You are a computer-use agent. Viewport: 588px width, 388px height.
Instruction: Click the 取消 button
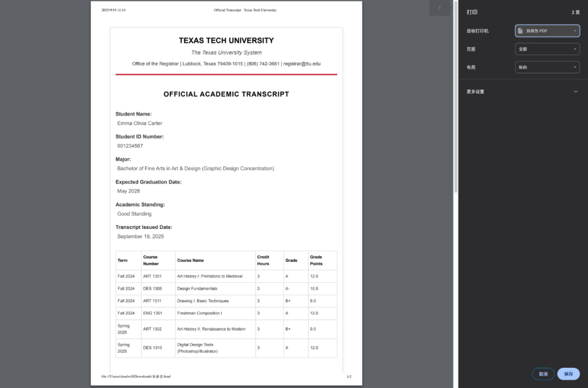[543, 374]
